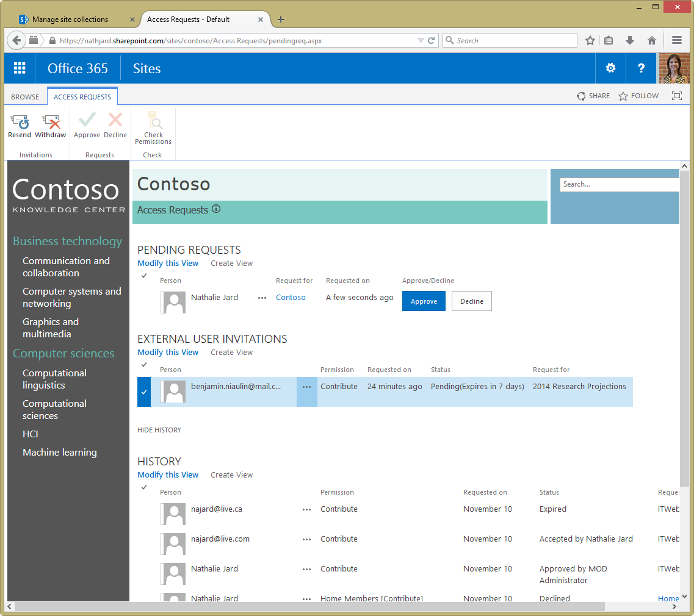Click Graphics and multimedia navigation link
The width and height of the screenshot is (694, 616).
click(51, 328)
